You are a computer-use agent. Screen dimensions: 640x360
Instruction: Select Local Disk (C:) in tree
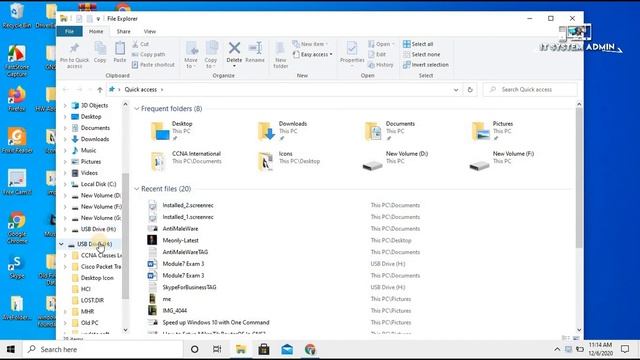click(x=98, y=184)
